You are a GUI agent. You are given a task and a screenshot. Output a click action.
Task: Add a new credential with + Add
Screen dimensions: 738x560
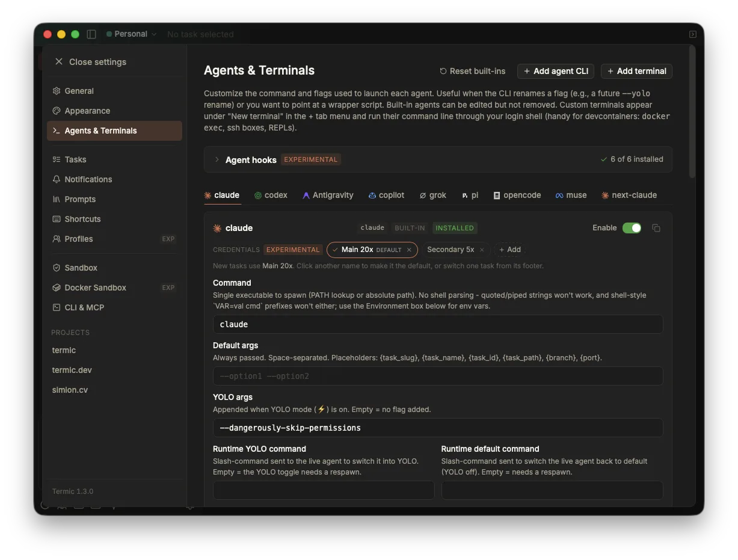pos(509,250)
